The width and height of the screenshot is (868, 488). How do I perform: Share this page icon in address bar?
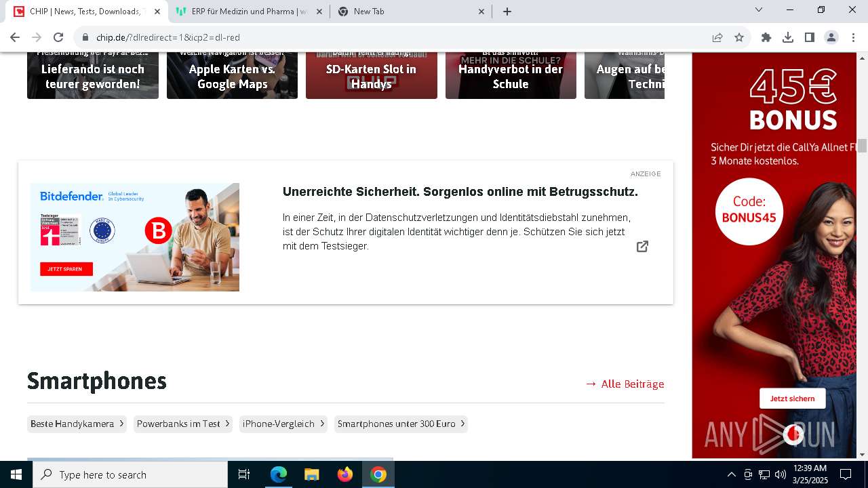point(717,37)
